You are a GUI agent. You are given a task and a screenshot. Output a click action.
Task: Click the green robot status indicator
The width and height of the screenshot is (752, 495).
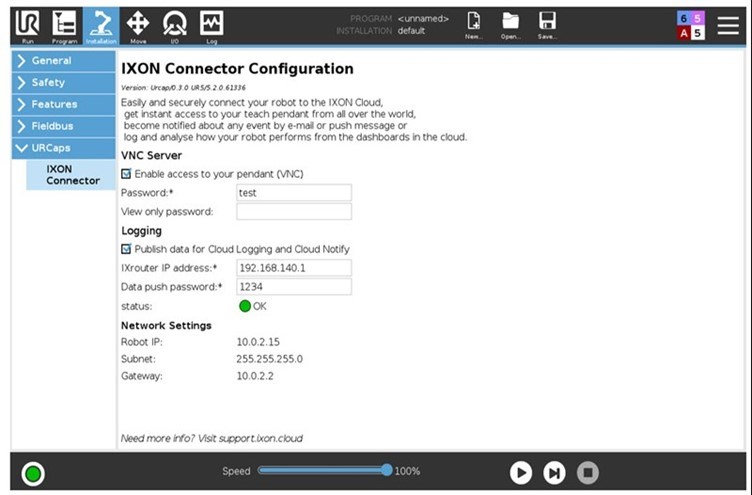pyautogui.click(x=33, y=474)
